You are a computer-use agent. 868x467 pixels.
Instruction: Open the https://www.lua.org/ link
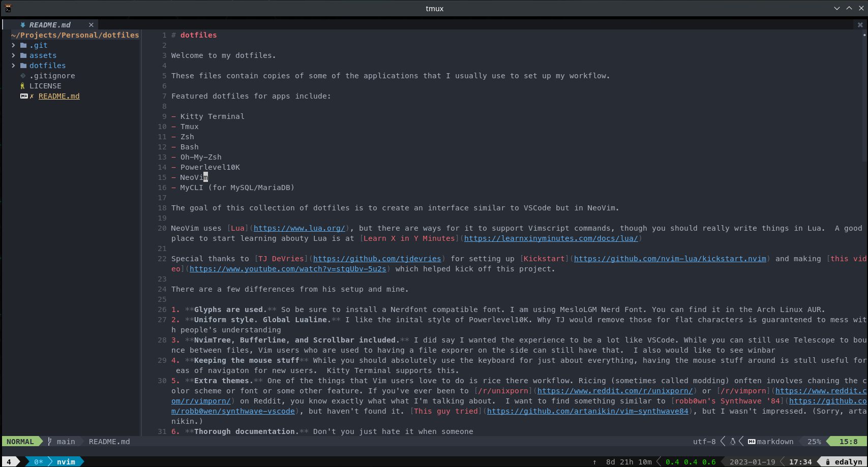300,228
